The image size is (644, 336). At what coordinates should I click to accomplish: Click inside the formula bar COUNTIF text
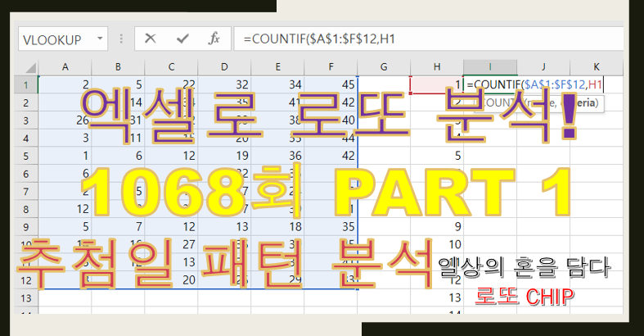pos(319,39)
